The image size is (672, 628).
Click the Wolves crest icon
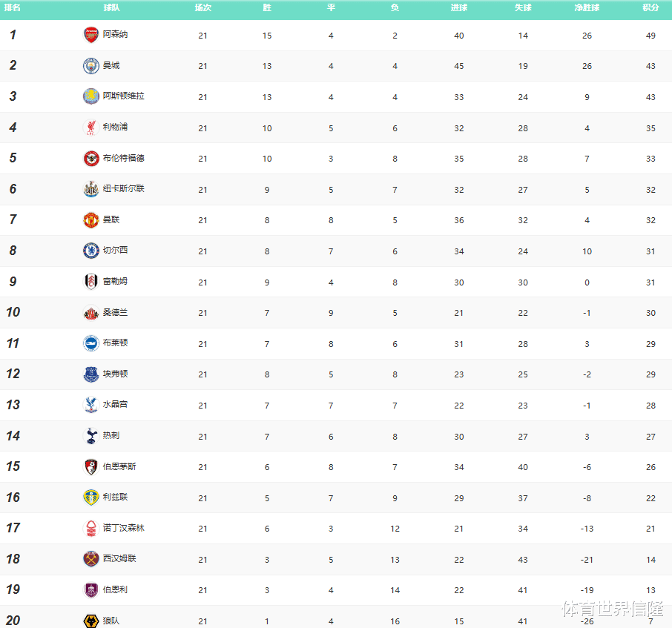click(90, 621)
